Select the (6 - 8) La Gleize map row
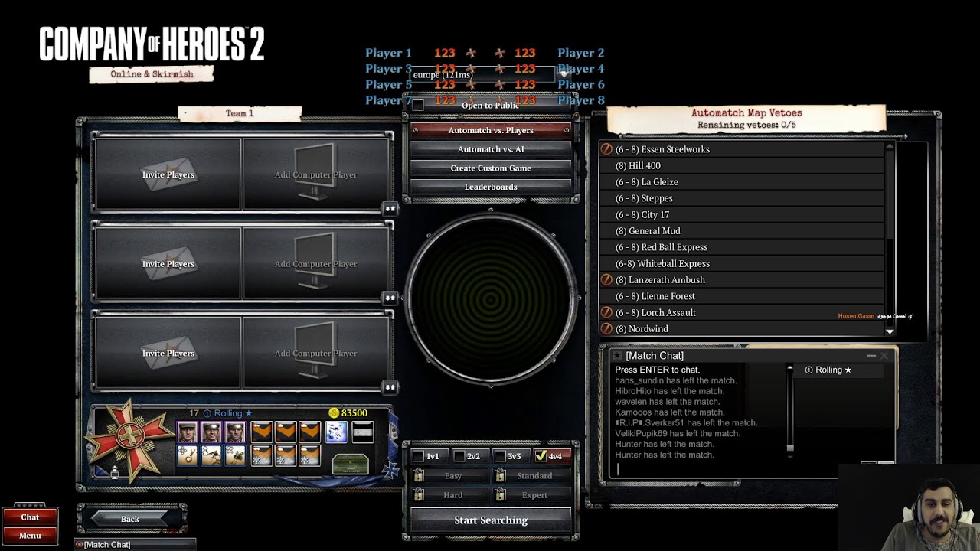The image size is (980, 551). [743, 182]
